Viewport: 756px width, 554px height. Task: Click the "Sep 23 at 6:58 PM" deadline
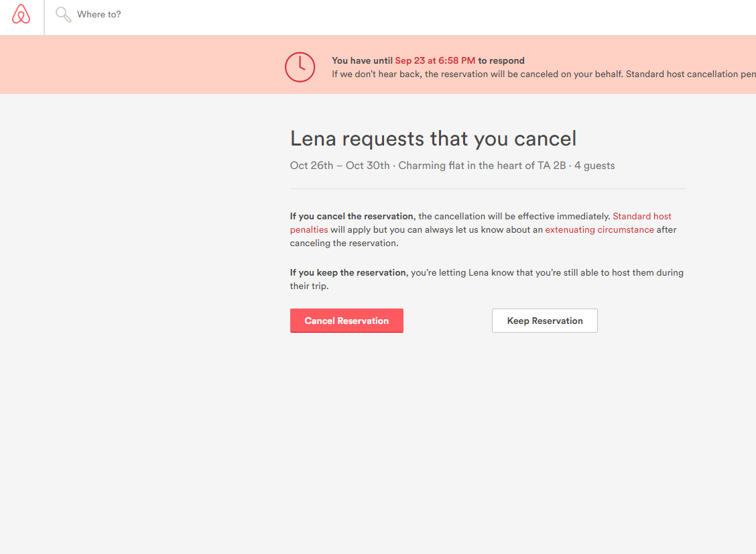435,60
